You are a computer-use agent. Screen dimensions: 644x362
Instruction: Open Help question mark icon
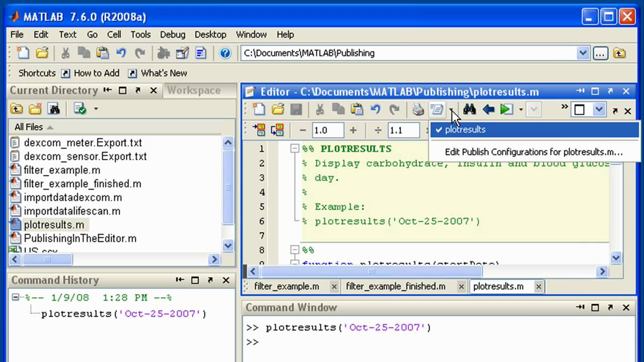[225, 53]
